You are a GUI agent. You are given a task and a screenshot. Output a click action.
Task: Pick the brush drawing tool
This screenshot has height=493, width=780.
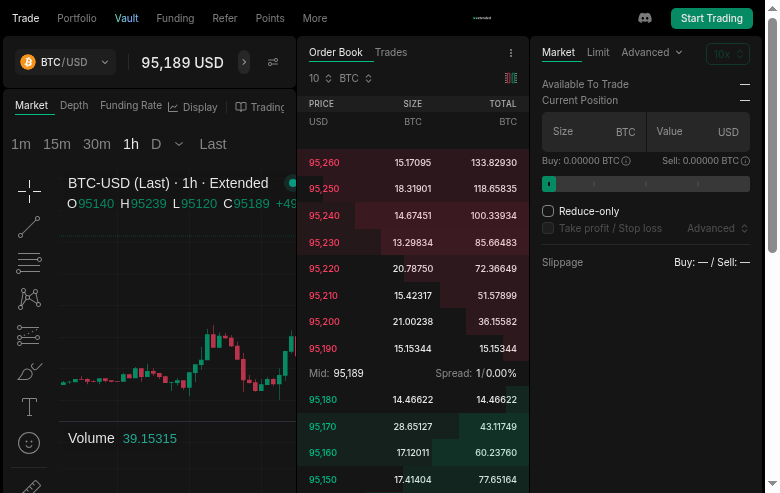point(29,372)
